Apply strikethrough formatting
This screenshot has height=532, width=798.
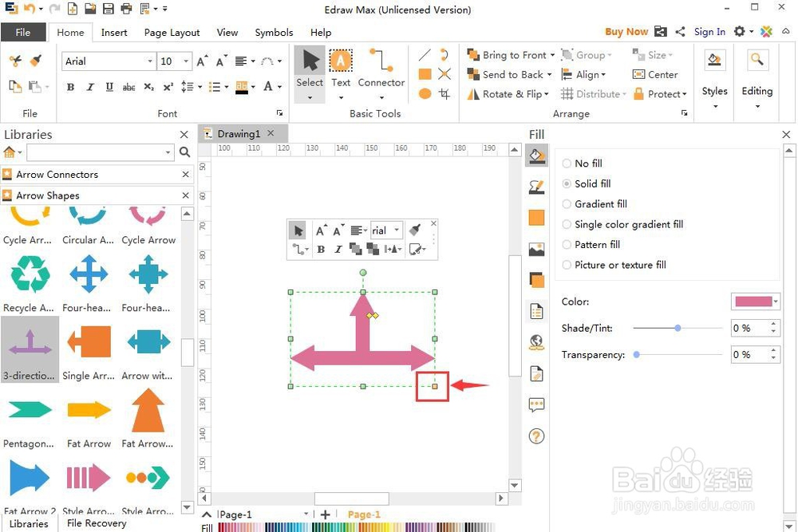pyautogui.click(x=128, y=87)
